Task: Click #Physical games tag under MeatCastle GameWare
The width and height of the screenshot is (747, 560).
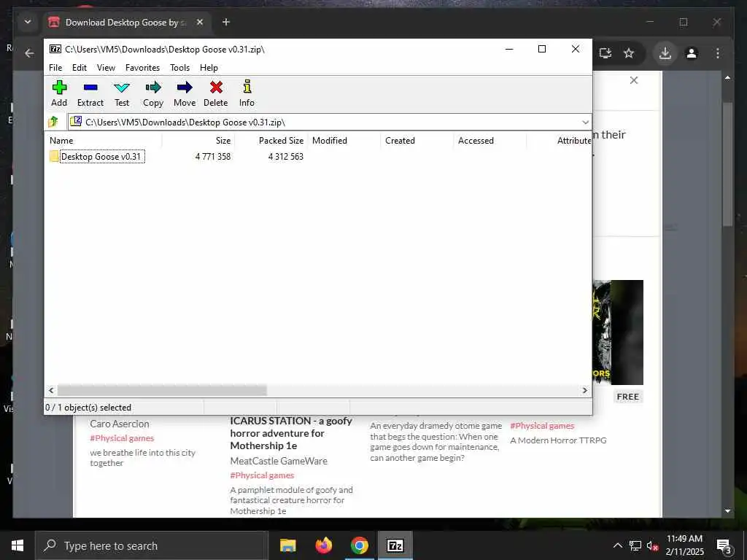Action: point(262,475)
